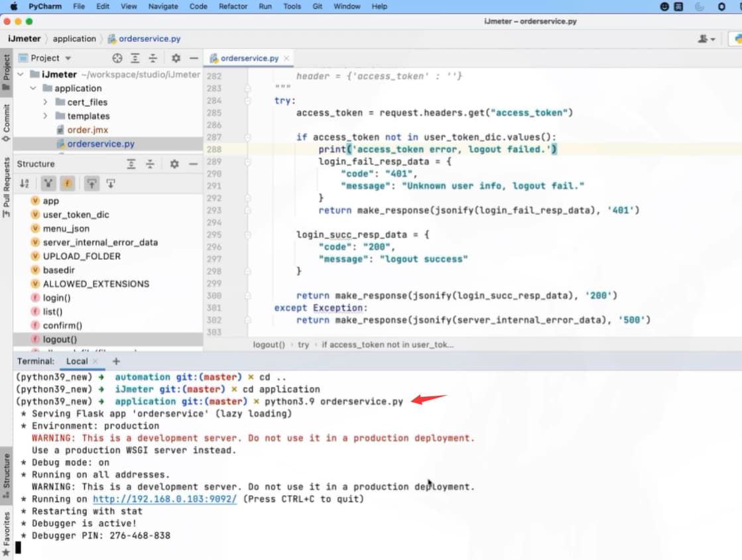Click macOS Do Not Disturb moon icon

tap(700, 7)
